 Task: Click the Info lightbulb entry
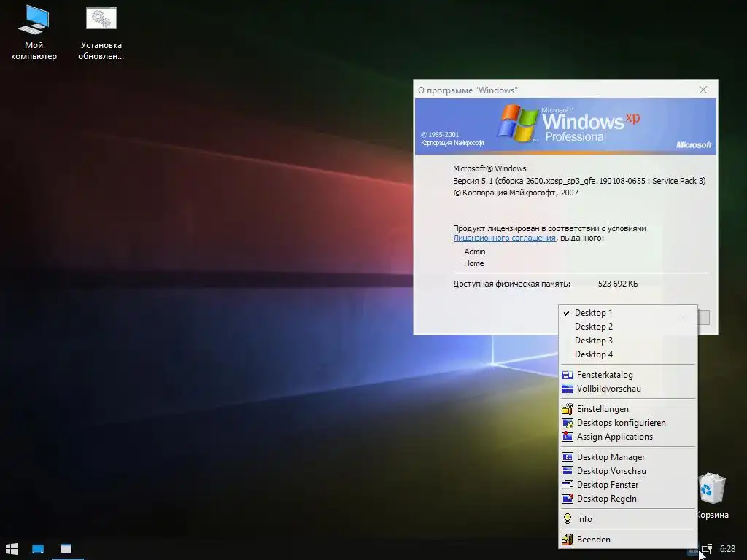click(x=627, y=519)
